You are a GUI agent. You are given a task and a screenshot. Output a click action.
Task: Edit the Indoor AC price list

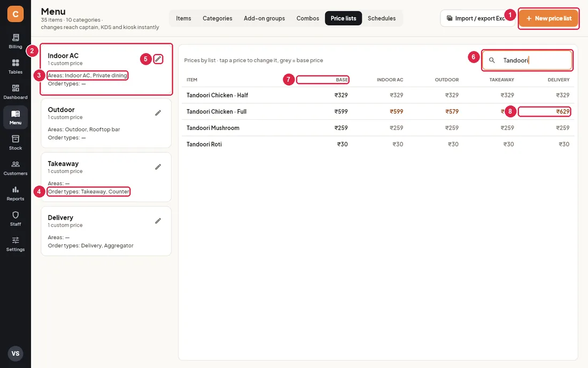[x=158, y=59]
